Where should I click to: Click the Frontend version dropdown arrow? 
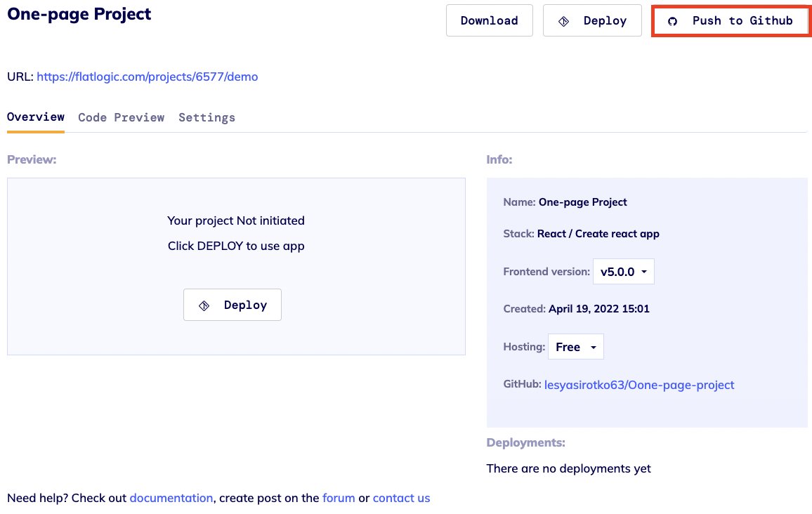coord(644,272)
